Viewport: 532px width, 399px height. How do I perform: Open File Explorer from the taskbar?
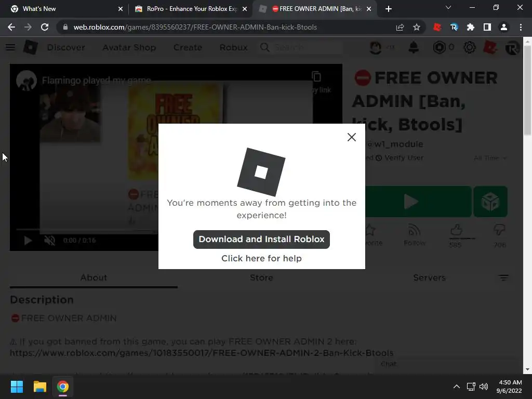point(39,387)
